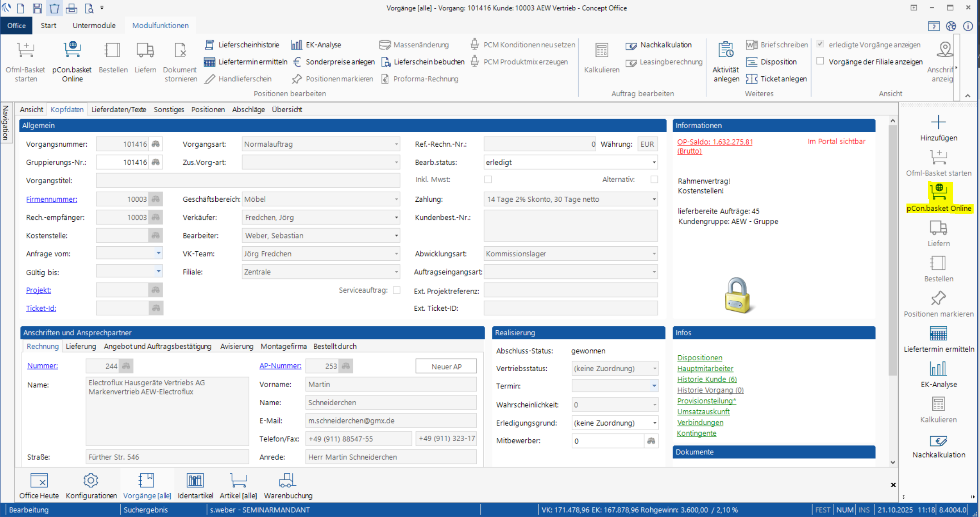This screenshot has width=980, height=517.
Task: Click the Vorgangstitel input field
Action: 247,181
